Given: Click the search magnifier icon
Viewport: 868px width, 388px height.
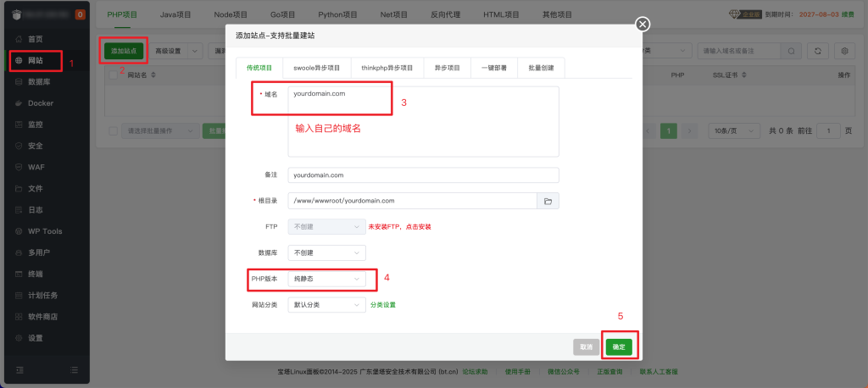Looking at the screenshot, I should click(790, 51).
